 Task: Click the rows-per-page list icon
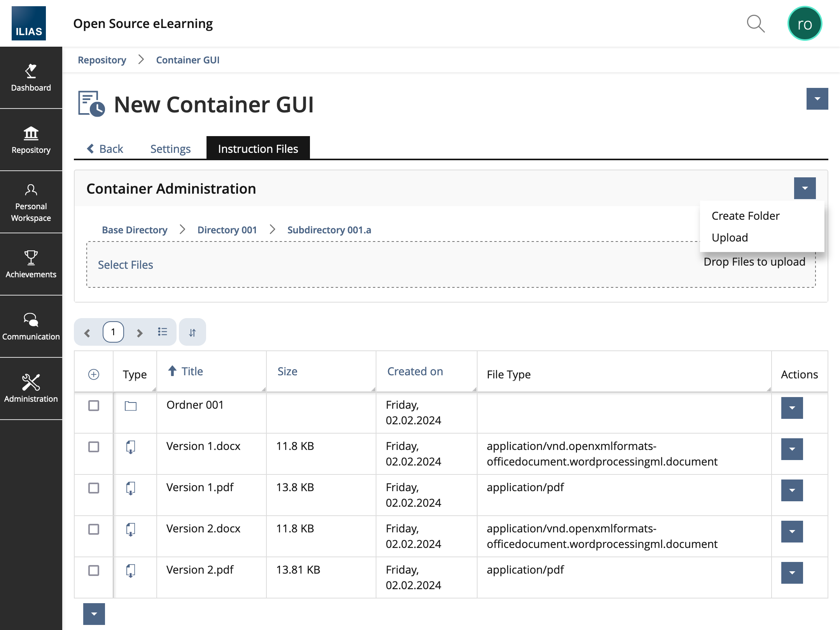[x=163, y=332]
